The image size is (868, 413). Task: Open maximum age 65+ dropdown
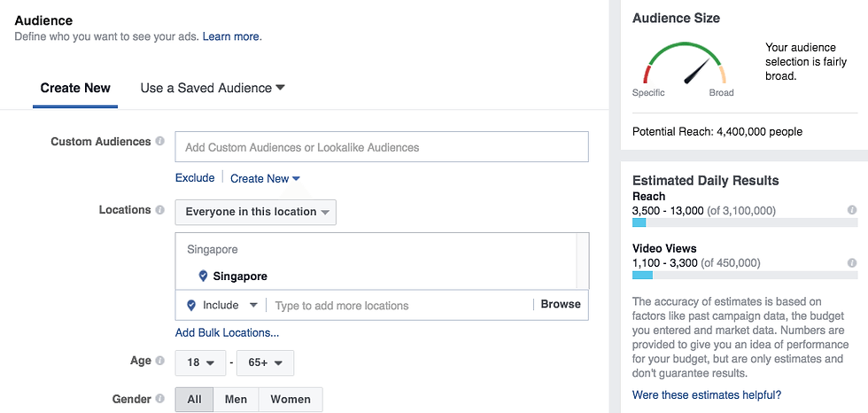point(266,362)
